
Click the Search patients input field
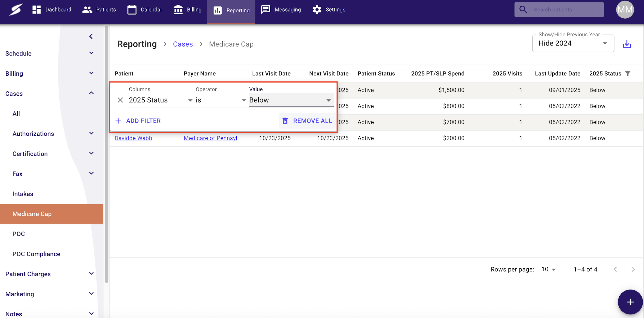[565, 10]
